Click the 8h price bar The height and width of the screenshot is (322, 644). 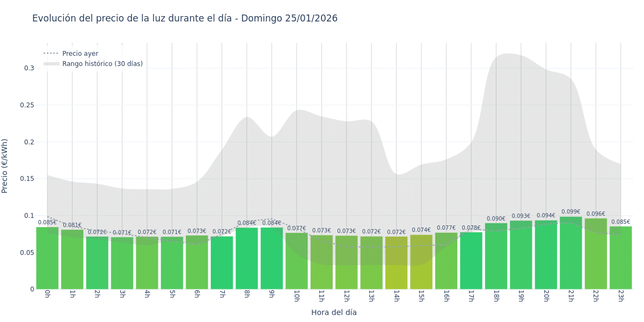(x=247, y=259)
